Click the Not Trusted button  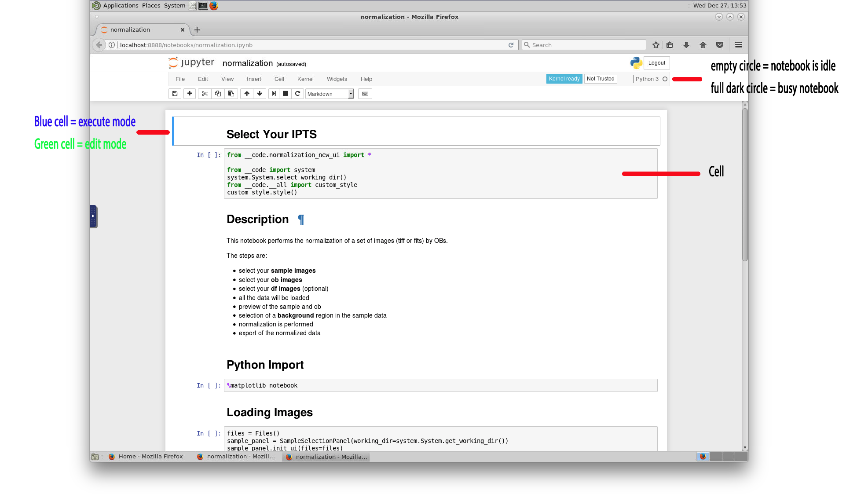pos(601,79)
